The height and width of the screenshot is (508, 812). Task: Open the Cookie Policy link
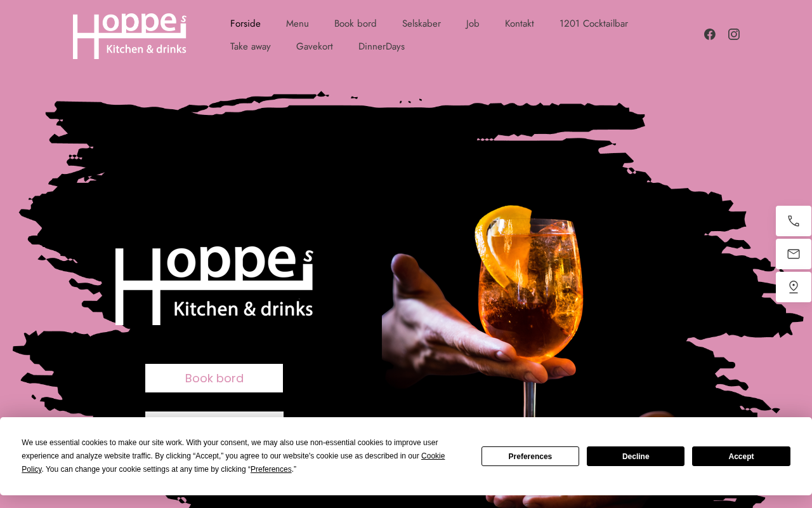pos(233,462)
